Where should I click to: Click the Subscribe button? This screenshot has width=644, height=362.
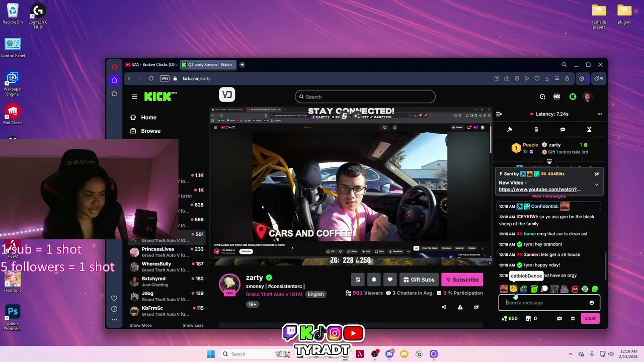tap(462, 280)
